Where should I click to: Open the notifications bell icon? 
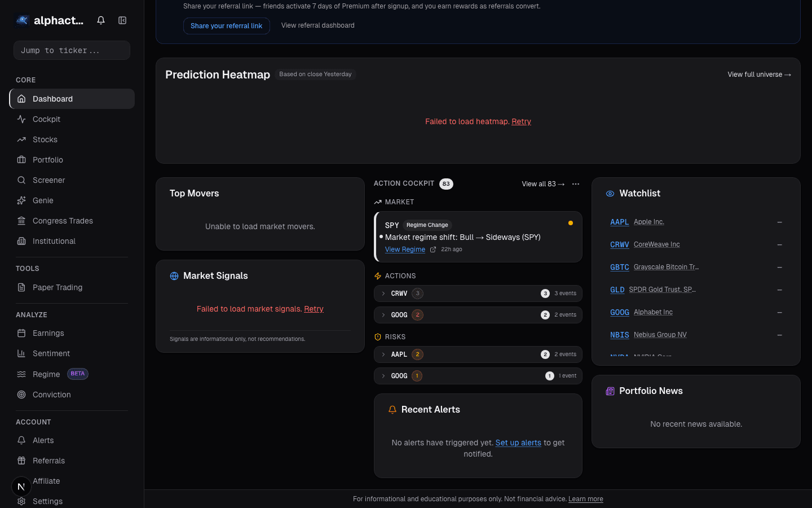click(100, 20)
